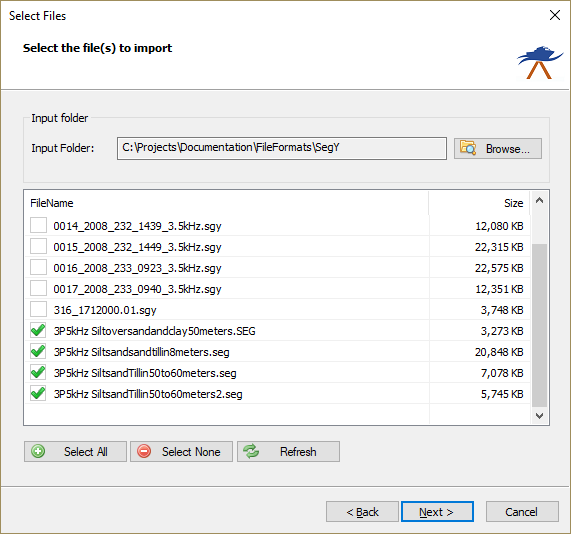Viewport: 571px width, 534px height.
Task: Check the 0014_2008_232_1439_3.5kHz.sgy file
Action: [x=38, y=225]
